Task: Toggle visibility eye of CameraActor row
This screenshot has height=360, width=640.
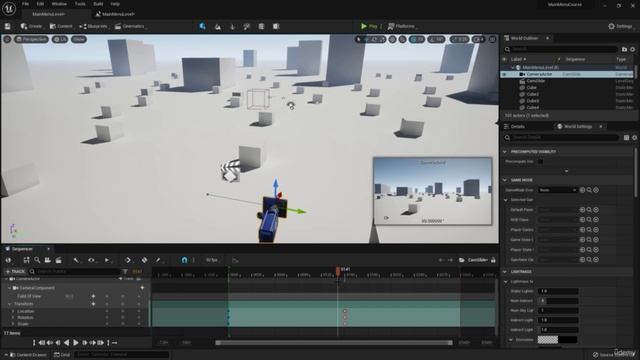Action: click(504, 74)
